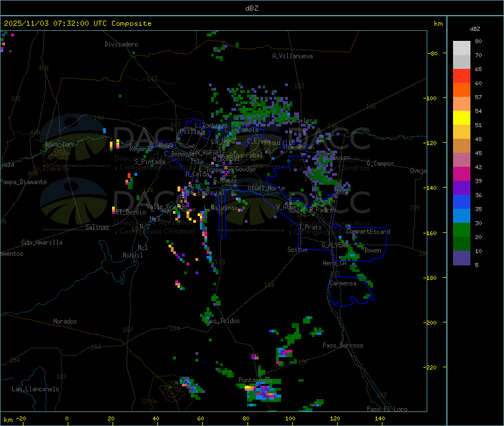Image resolution: width=504 pixels, height=426 pixels.
Task: Click the orange 57-60 dBZ legend swatch
Action: point(461,90)
